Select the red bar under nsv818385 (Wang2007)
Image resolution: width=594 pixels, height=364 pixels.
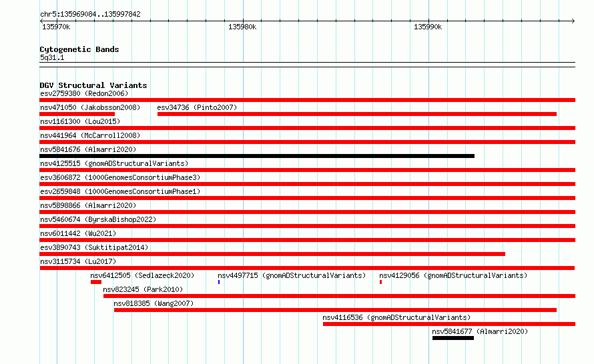tap(335, 310)
